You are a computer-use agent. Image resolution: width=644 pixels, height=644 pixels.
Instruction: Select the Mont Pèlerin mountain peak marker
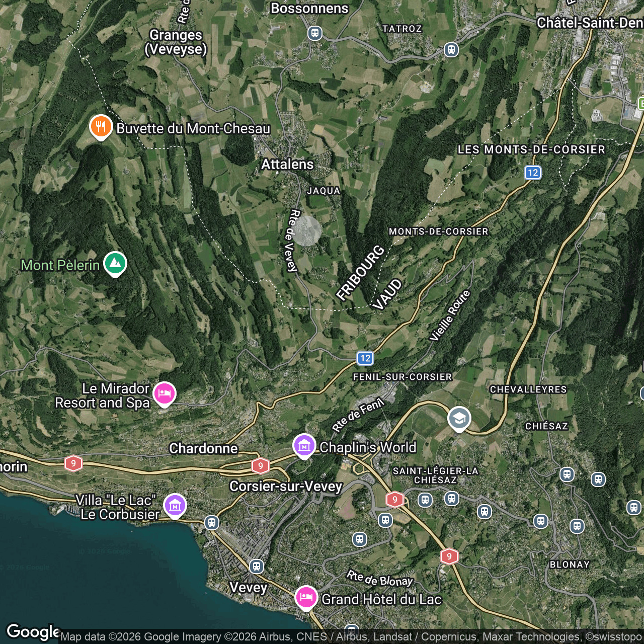click(x=115, y=263)
